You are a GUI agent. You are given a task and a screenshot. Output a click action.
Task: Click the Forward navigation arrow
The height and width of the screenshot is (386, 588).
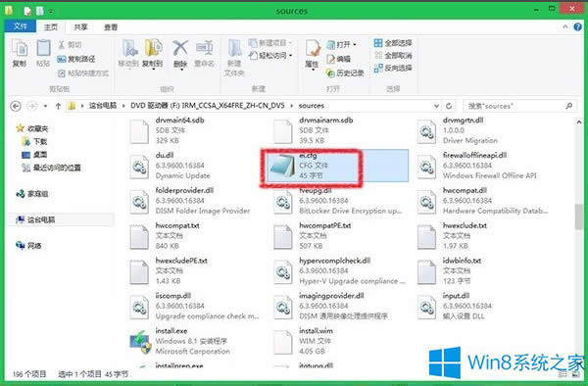tap(32, 106)
